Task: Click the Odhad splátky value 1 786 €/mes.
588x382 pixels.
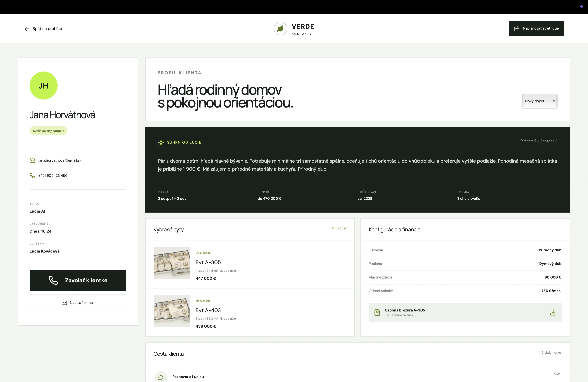Action: tap(550, 291)
